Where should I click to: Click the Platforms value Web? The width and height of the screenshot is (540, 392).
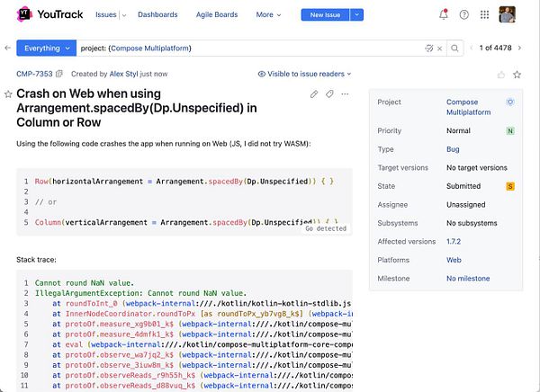point(454,260)
